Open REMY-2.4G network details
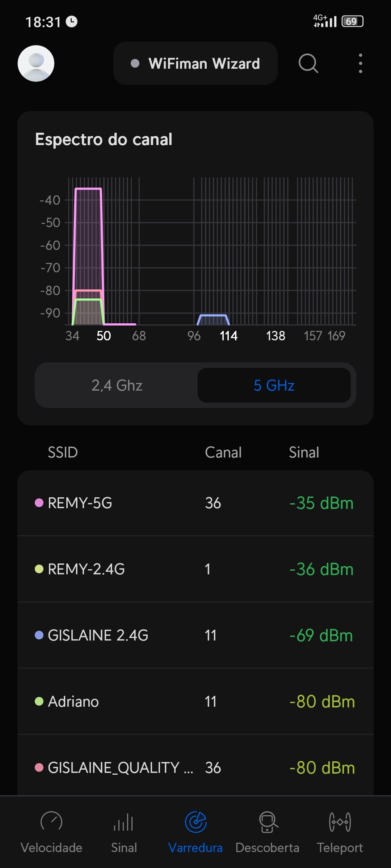 coord(195,569)
